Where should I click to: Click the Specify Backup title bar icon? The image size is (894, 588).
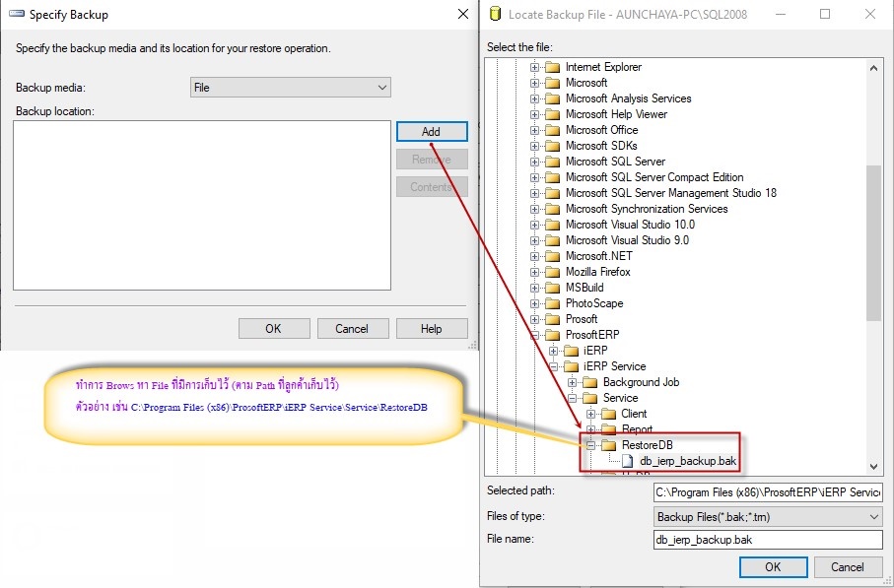(17, 14)
